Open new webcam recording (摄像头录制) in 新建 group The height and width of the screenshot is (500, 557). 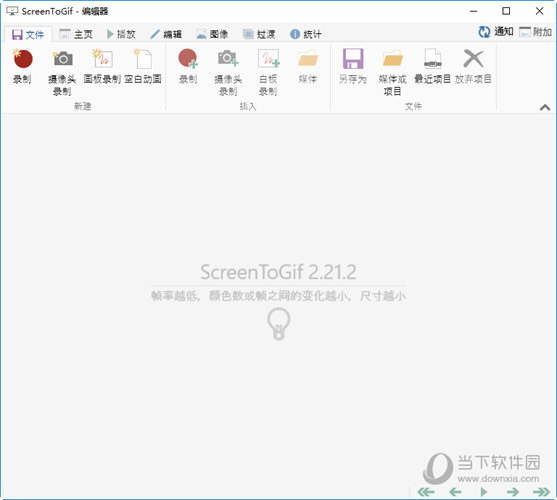point(63,72)
